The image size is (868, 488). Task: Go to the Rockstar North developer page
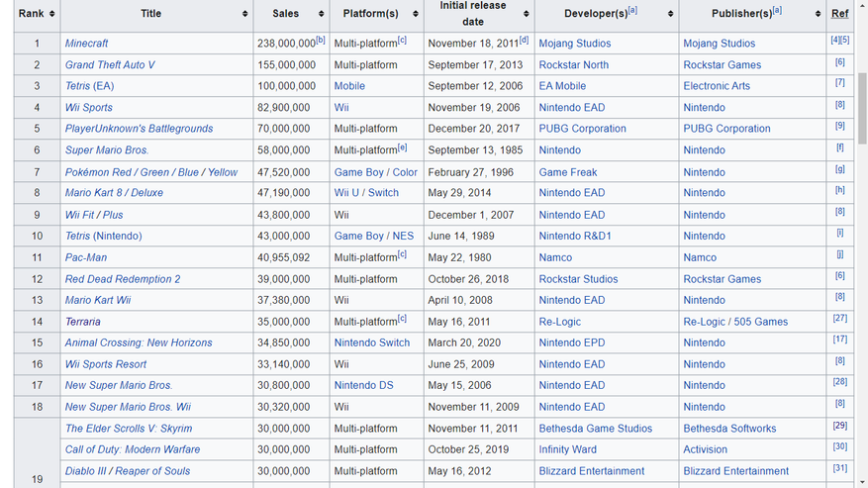point(573,65)
